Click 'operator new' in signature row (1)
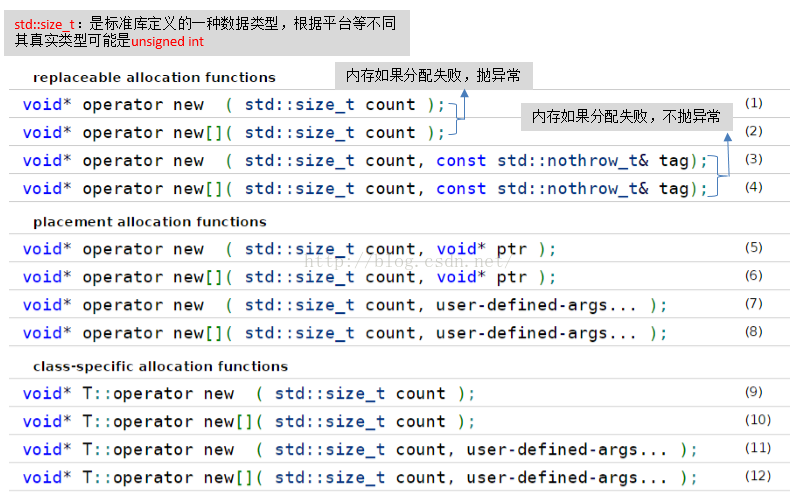 pos(143,105)
